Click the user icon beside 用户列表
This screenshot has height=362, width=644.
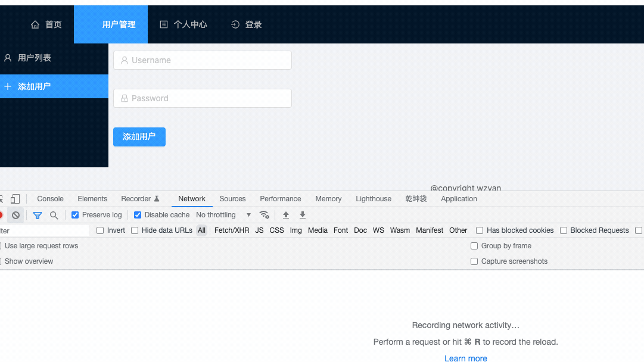8,58
